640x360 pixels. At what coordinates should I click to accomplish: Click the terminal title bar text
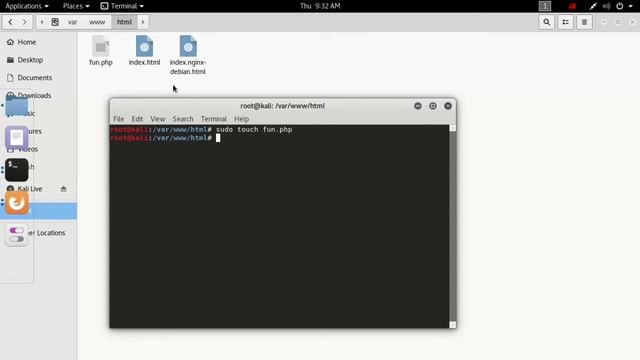tap(282, 106)
